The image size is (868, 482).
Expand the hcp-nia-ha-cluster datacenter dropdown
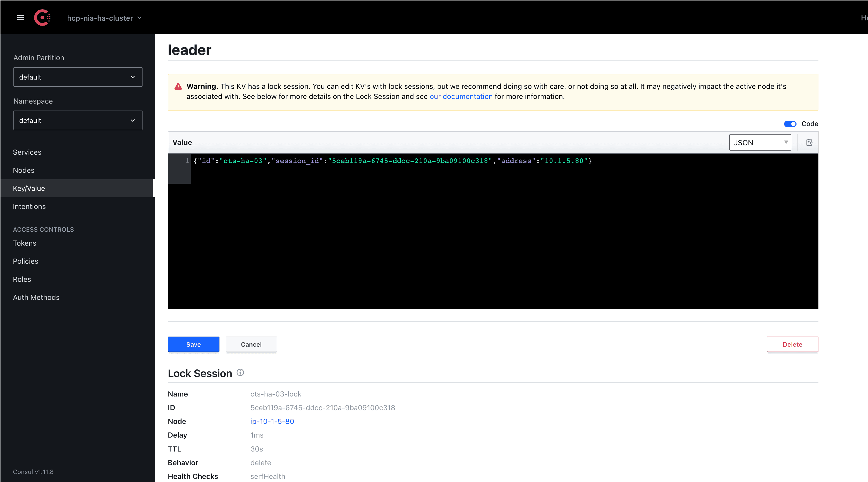(104, 18)
